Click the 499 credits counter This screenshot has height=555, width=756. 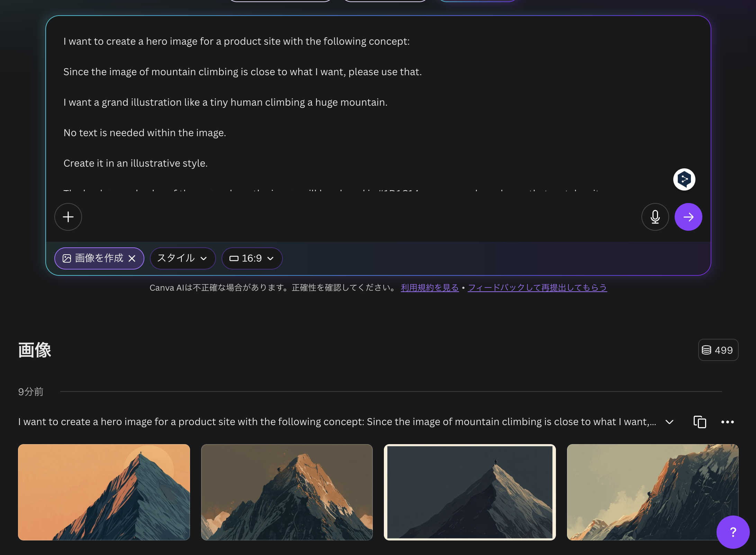(718, 350)
